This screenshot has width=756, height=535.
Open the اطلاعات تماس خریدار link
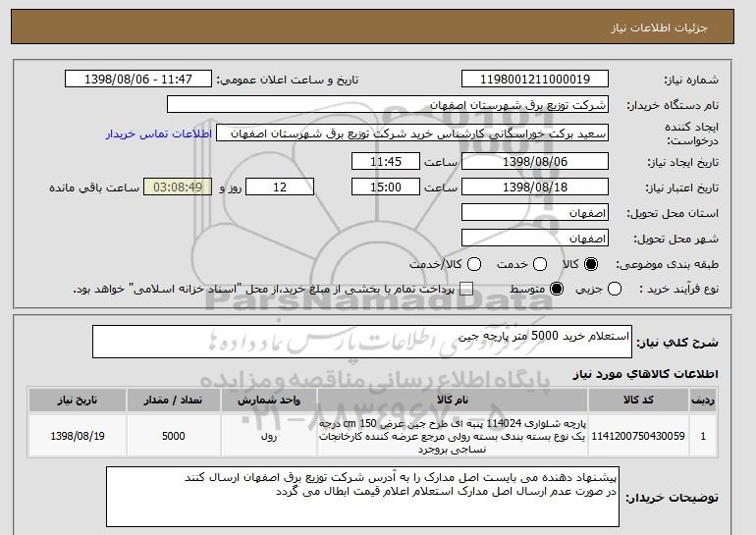tap(159, 134)
